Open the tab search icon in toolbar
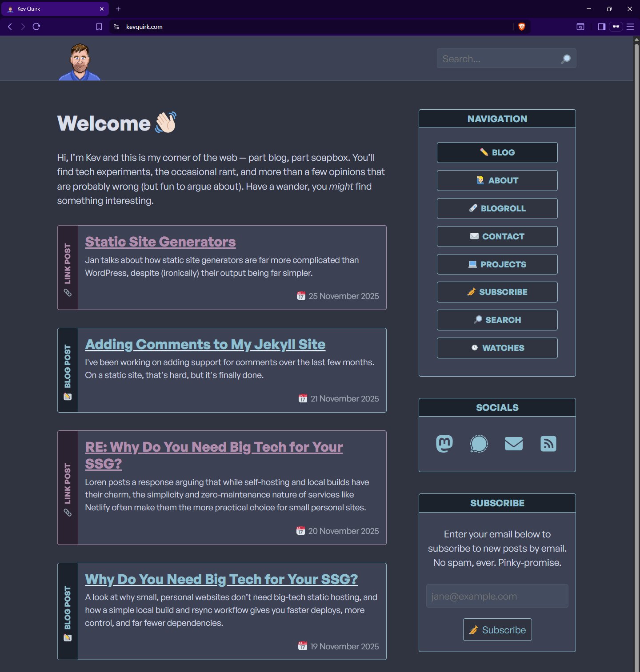Screen dimensions: 640x672 coord(580,27)
